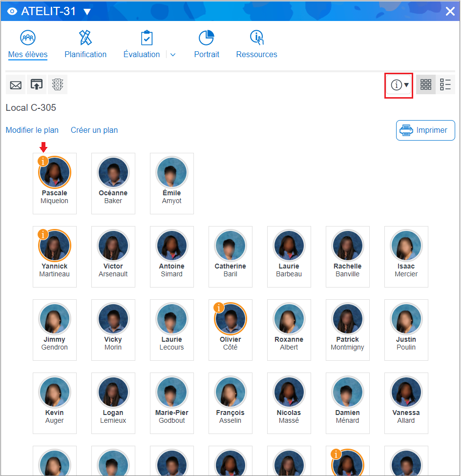Image resolution: width=463 pixels, height=476 pixels.
Task: Toggle the eye icon beside ATELIT-31
Action: 13,12
